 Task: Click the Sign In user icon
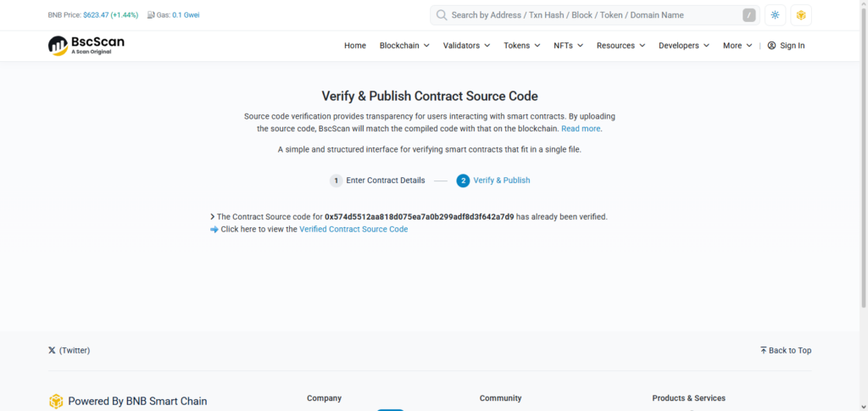(771, 46)
